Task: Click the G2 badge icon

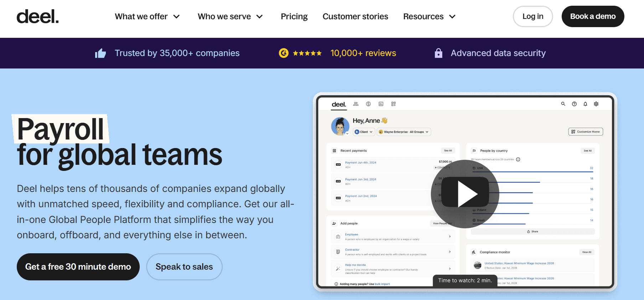Action: pyautogui.click(x=284, y=53)
